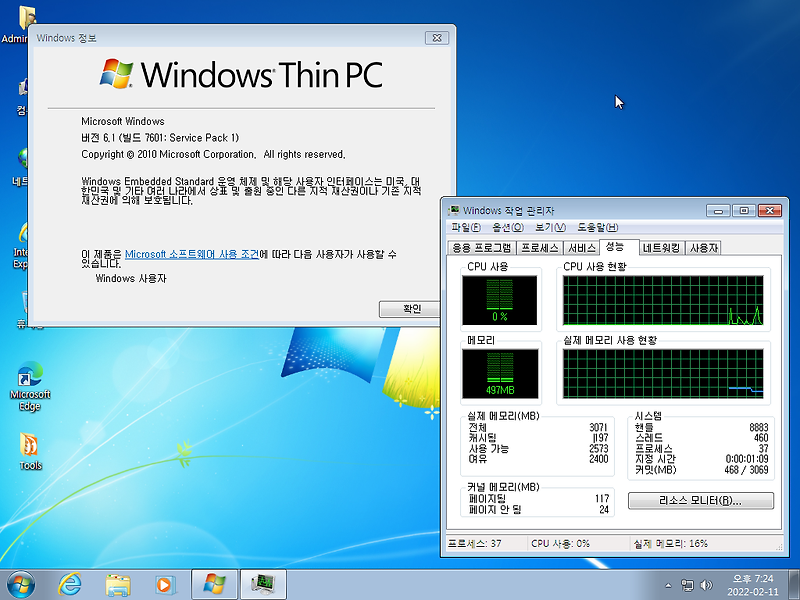This screenshot has height=600, width=800.
Task: Close the Windows 정보 dialog
Action: point(437,38)
